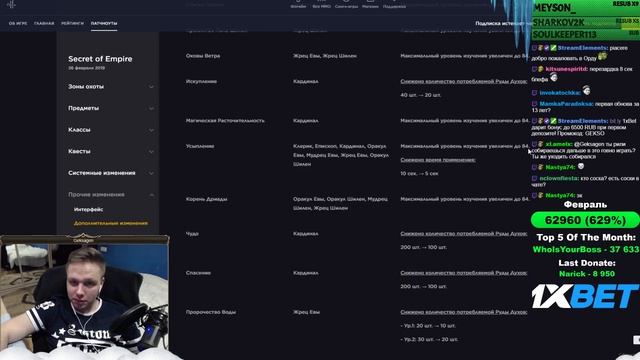Expand the Предметы section chevron
This screenshot has width=640, height=360.
(x=151, y=109)
